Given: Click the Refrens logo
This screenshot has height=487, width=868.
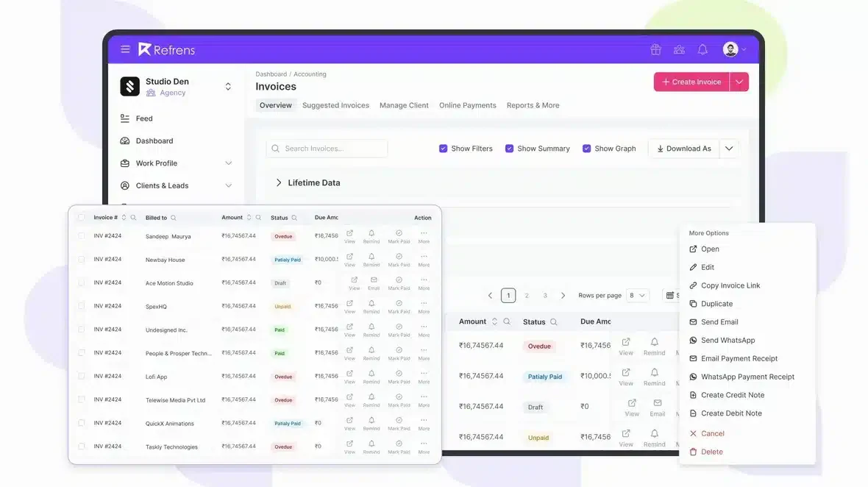Looking at the screenshot, I should pyautogui.click(x=167, y=49).
